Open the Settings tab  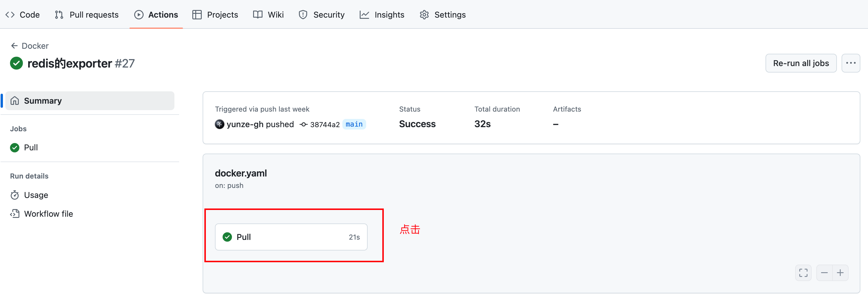(443, 14)
